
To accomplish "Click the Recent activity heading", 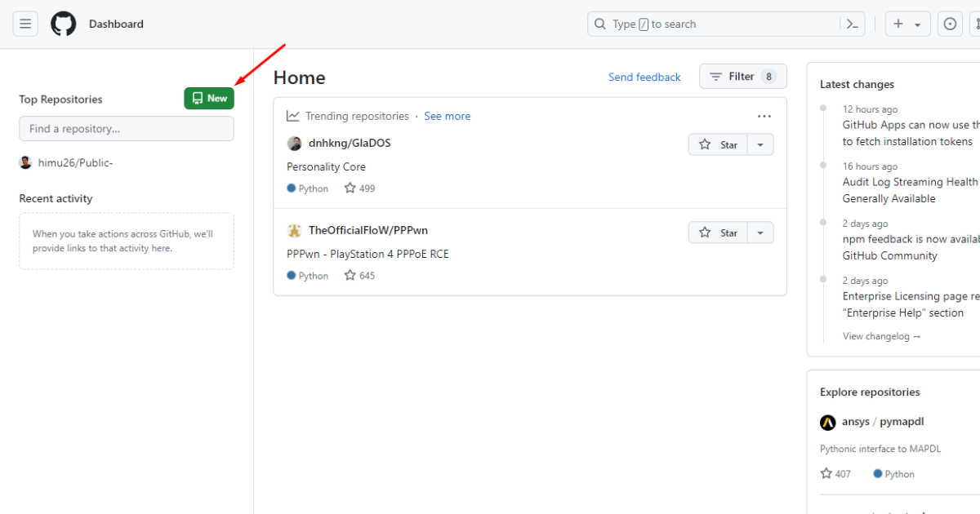I will click(56, 198).
